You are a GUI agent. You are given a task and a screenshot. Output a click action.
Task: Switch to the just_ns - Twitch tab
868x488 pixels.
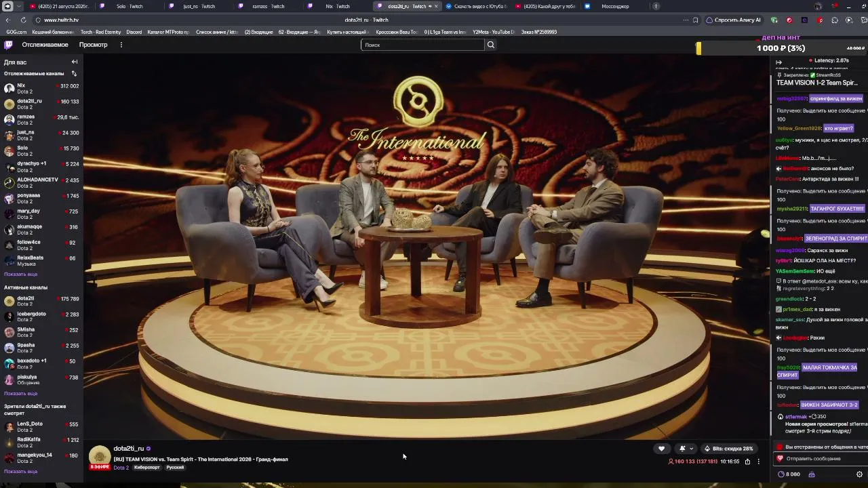pyautogui.click(x=199, y=6)
